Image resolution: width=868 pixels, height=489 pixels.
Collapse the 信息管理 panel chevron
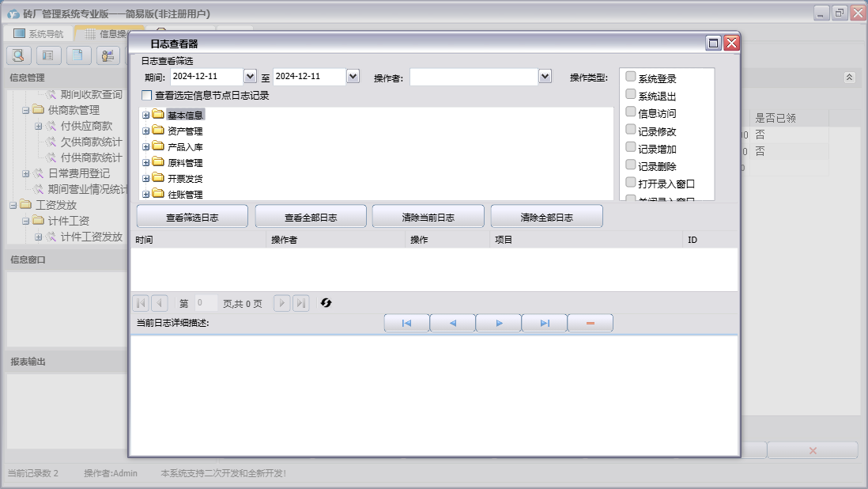point(849,78)
